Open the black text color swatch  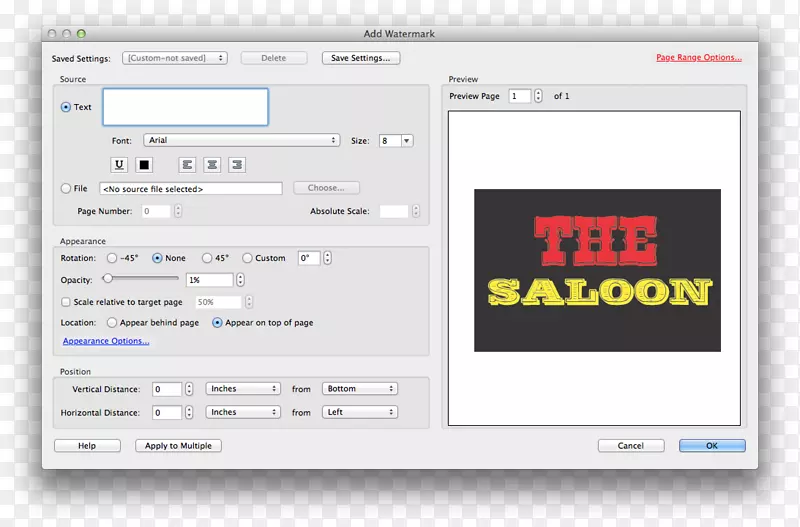(x=143, y=165)
